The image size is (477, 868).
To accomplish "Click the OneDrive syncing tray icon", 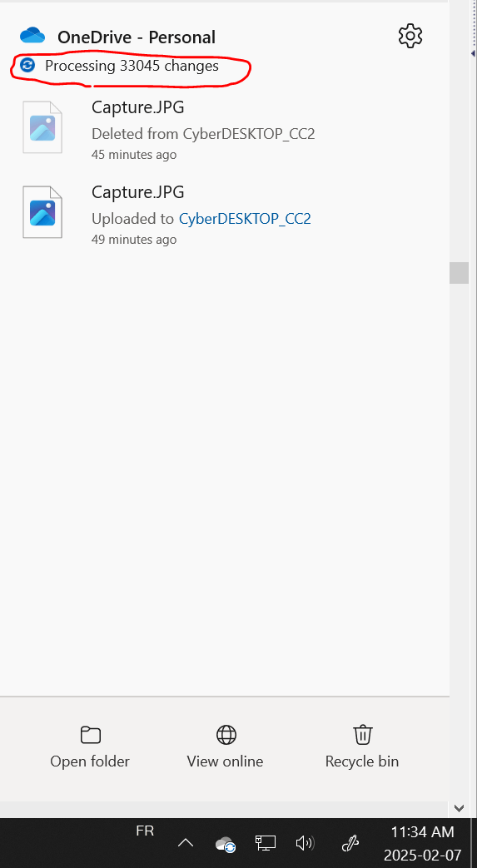I will [x=226, y=844].
